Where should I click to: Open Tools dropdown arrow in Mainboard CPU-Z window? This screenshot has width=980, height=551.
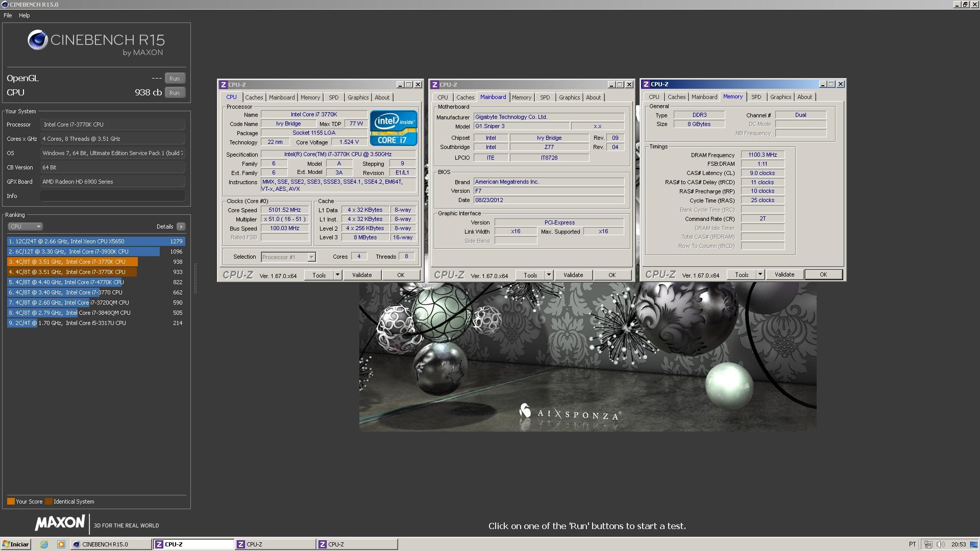click(549, 275)
